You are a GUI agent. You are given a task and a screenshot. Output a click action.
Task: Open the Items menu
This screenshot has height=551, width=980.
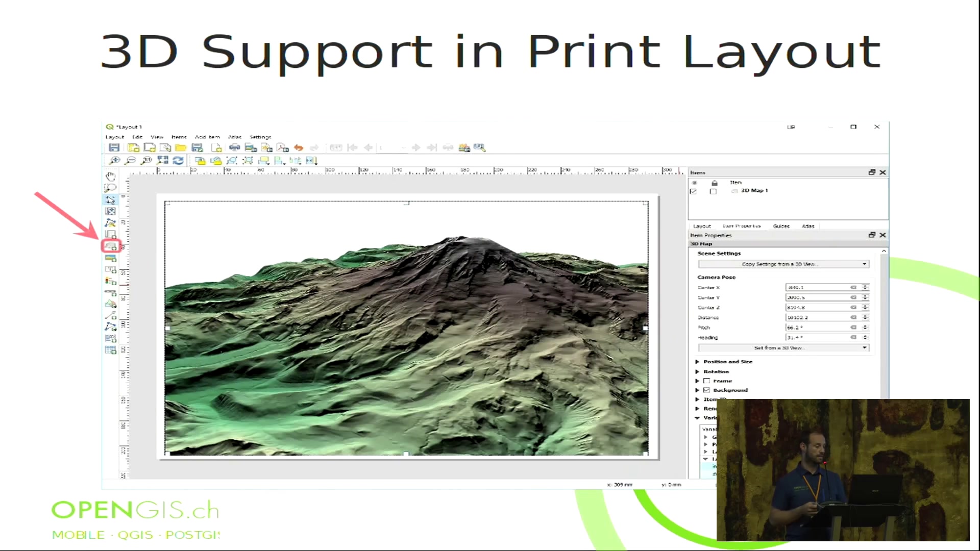point(179,137)
